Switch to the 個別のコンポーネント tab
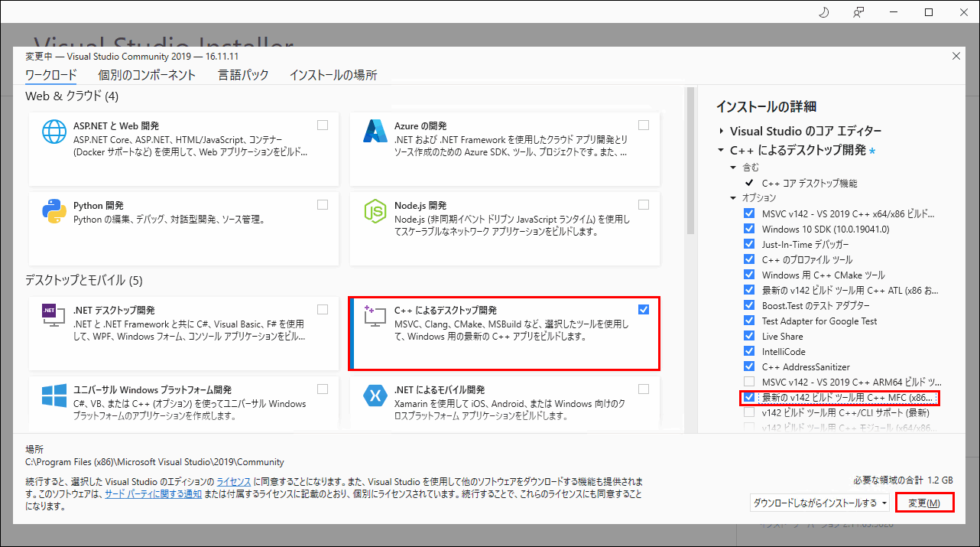 tap(147, 75)
